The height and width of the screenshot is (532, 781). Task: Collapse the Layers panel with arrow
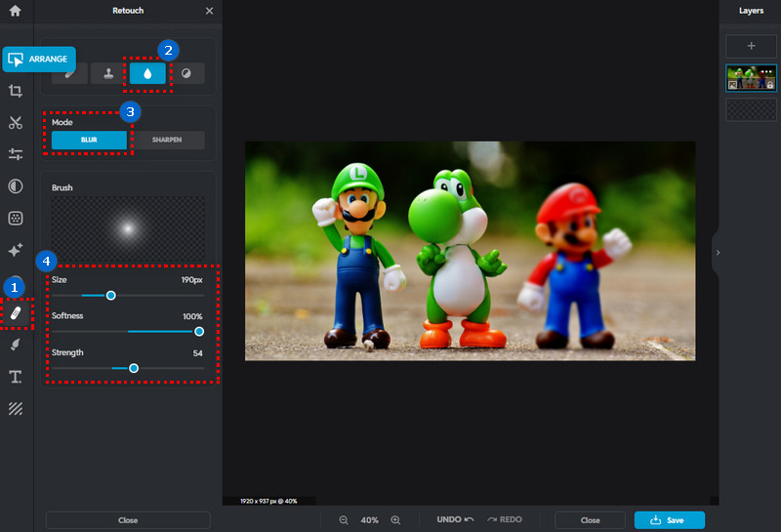[718, 253]
